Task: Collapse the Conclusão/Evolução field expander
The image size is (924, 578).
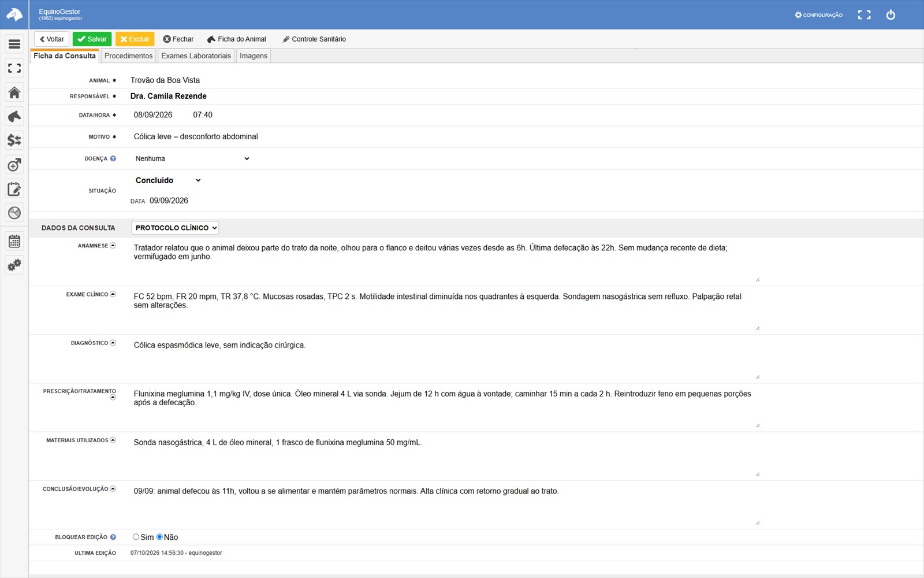Action: 113,489
